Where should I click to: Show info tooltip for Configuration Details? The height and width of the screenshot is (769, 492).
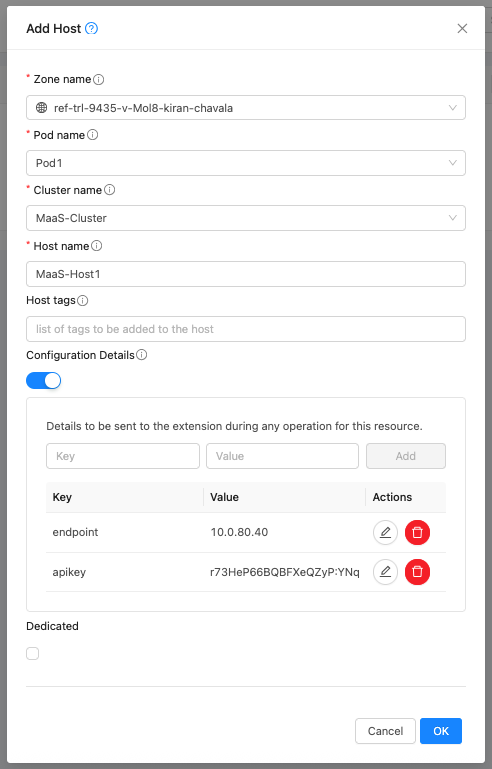point(141,355)
